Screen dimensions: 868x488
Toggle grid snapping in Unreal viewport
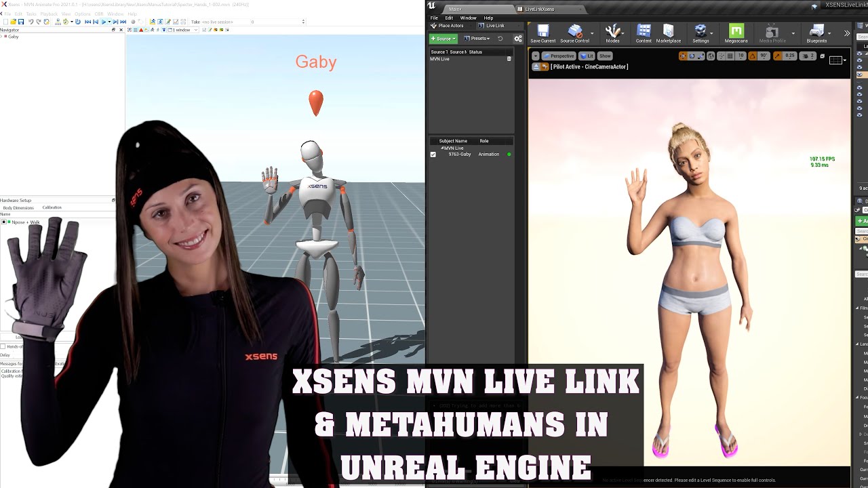(730, 56)
